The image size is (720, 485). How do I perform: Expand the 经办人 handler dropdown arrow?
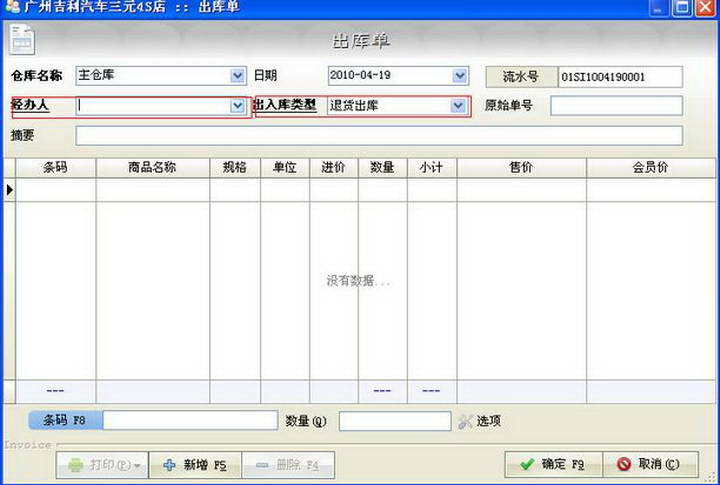pos(237,106)
